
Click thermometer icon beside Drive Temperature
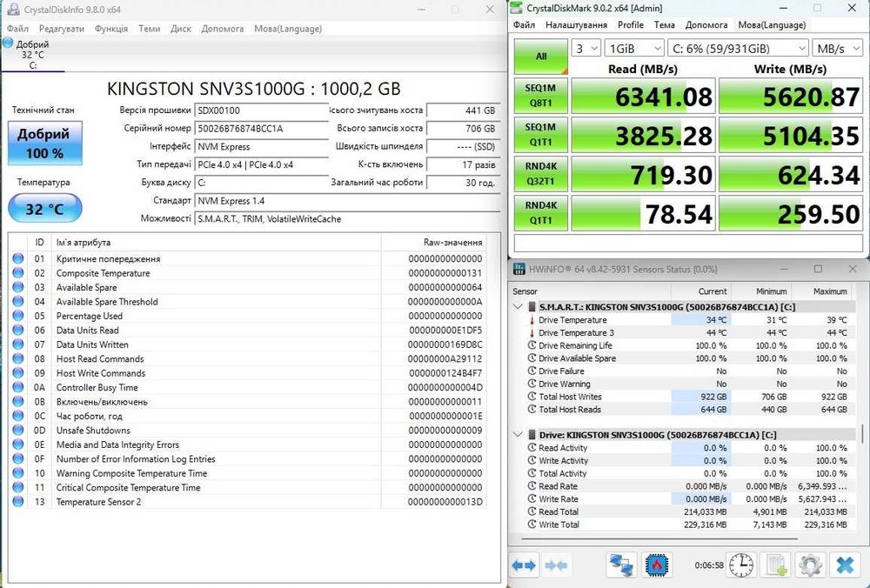tap(532, 320)
